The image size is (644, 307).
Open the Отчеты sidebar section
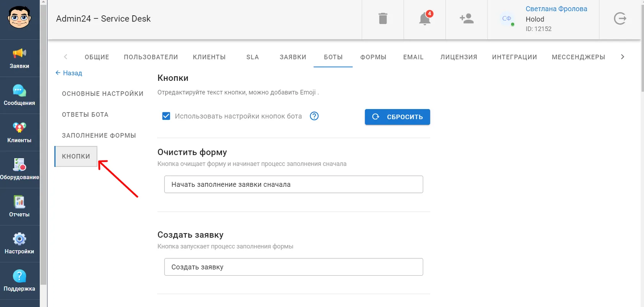pyautogui.click(x=19, y=207)
